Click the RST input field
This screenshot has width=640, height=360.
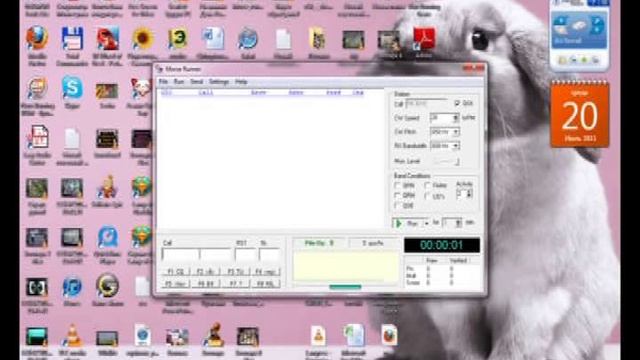(245, 255)
